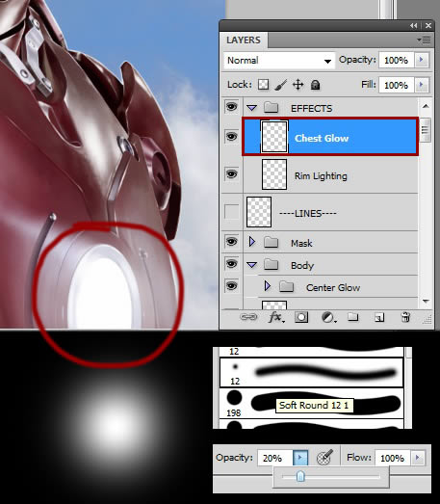
Task: Hide the Mask group
Action: point(231,241)
